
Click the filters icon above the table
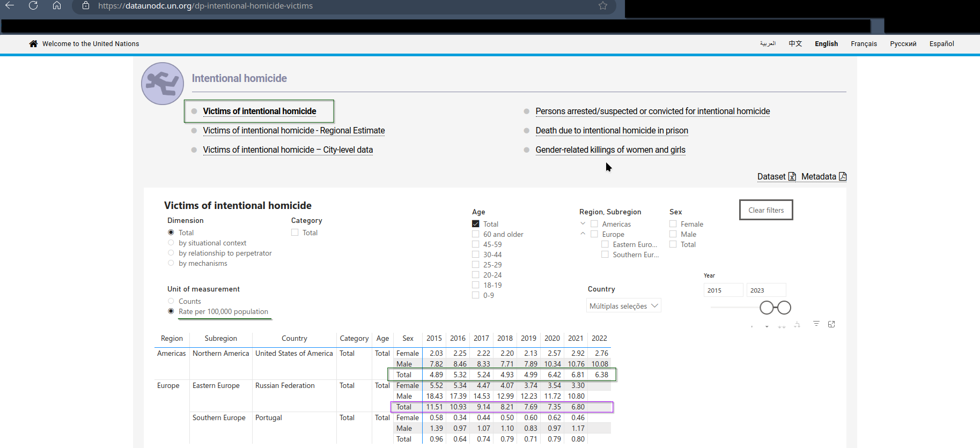[x=816, y=324]
